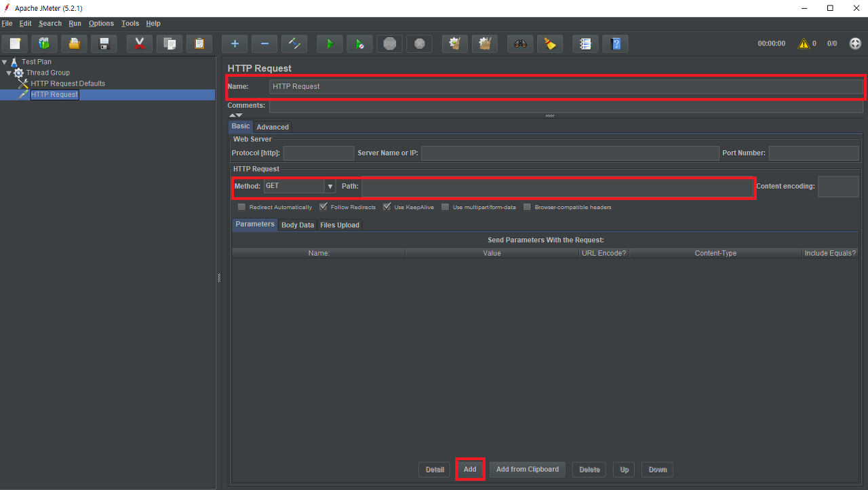Screen dimensions: 868x490
Task: Enable Use multipart/form-data checkbox
Action: 446,207
